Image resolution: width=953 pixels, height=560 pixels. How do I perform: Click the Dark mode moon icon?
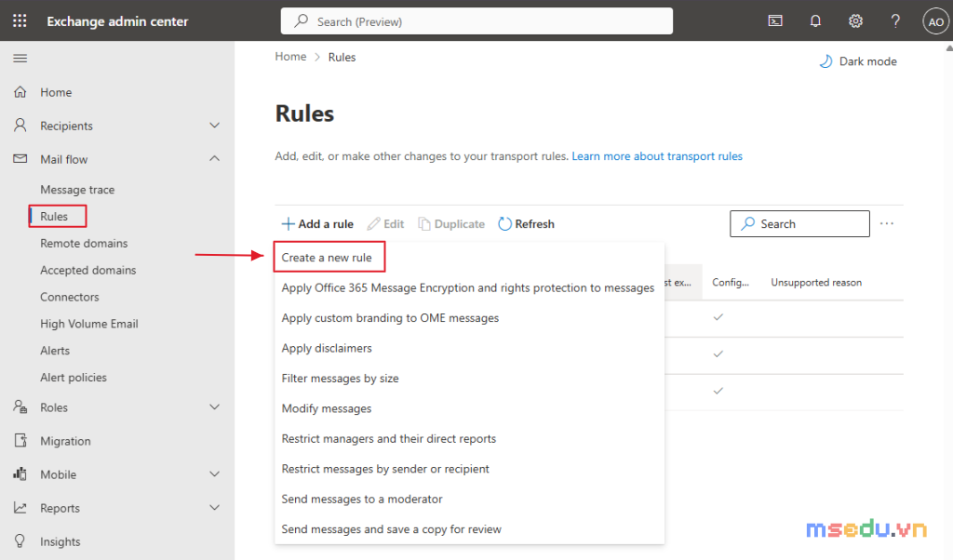tap(825, 61)
